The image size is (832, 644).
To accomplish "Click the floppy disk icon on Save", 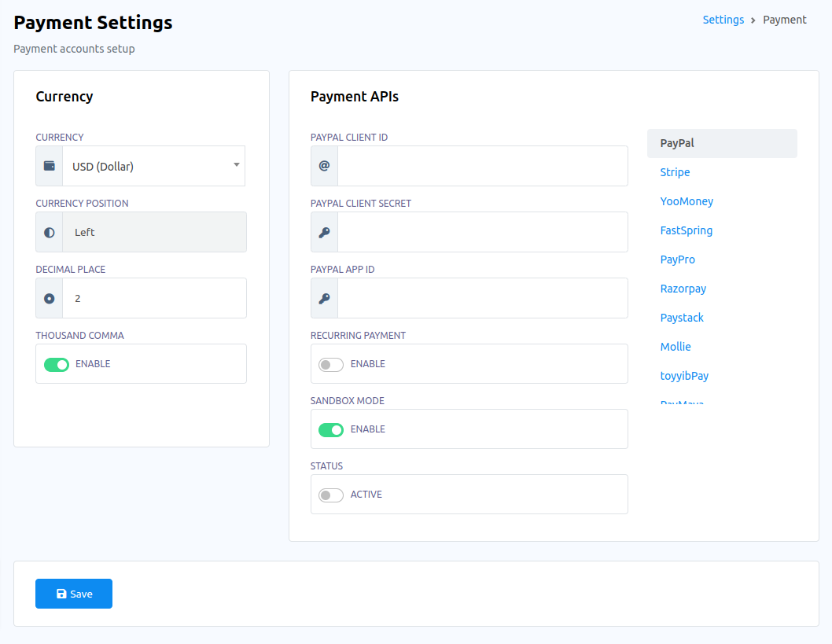I will tap(61, 594).
